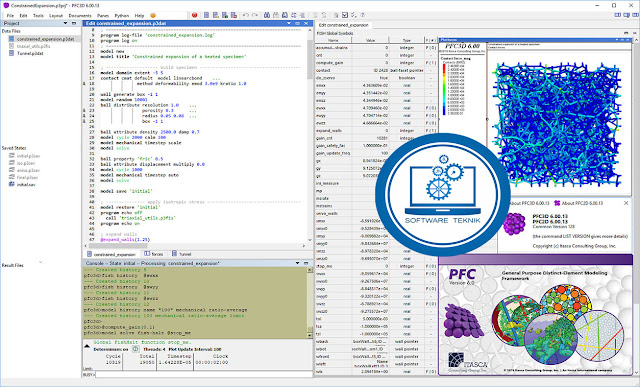Sort symbols table by Value column header

[x=370, y=40]
